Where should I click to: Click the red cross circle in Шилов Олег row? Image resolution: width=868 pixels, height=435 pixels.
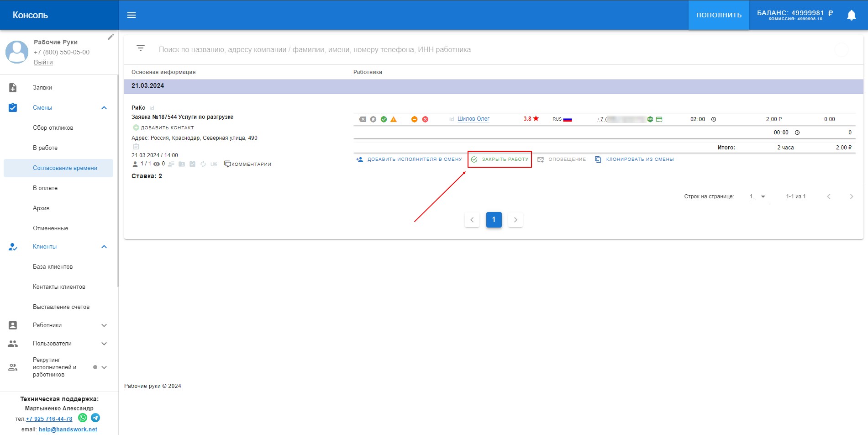click(425, 119)
